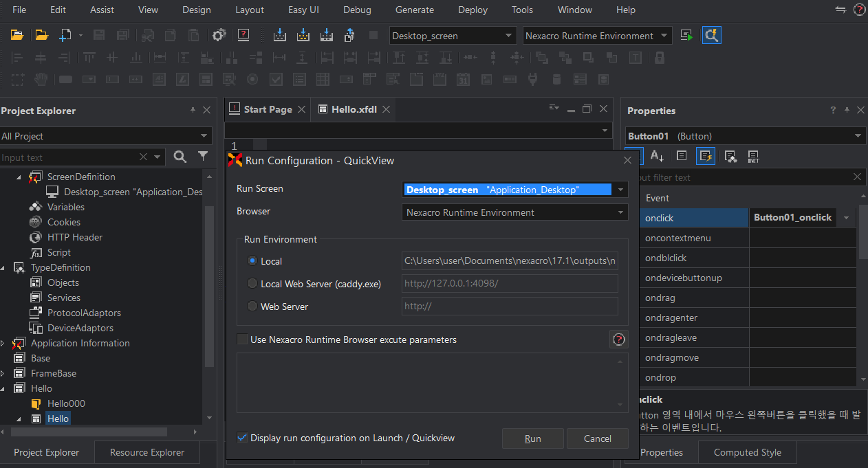Select the event list lightning icon in Properties

(706, 156)
